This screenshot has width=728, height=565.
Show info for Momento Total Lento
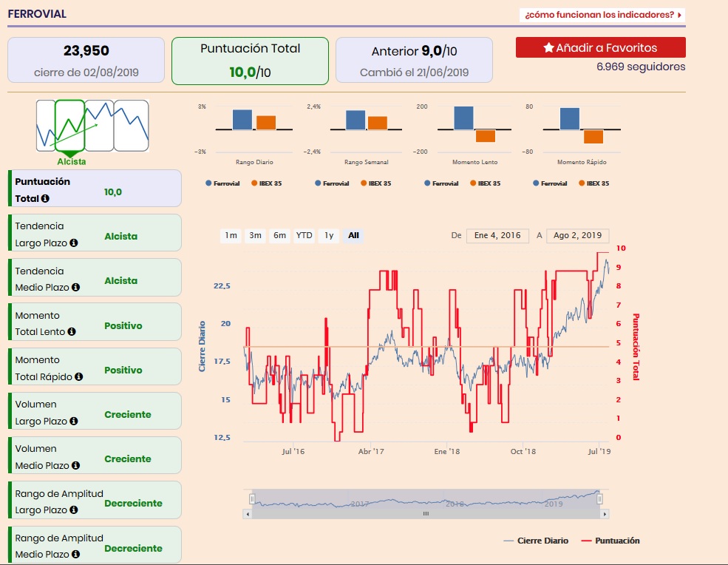point(72,332)
